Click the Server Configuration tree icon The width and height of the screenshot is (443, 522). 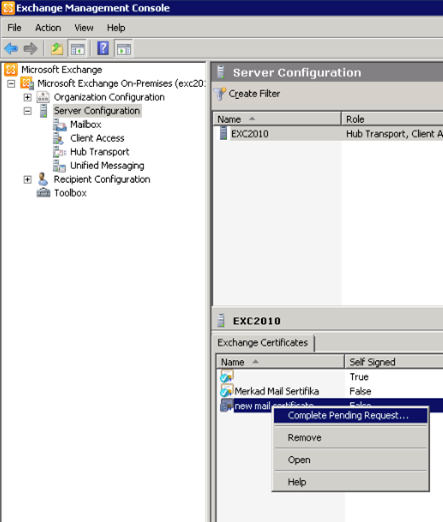coord(43,111)
